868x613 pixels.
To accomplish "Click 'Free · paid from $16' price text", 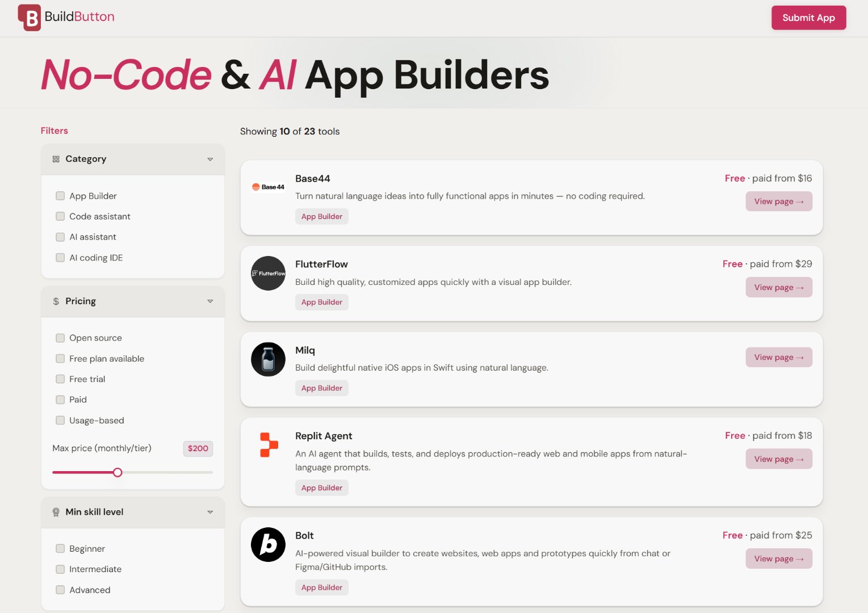I will click(768, 178).
